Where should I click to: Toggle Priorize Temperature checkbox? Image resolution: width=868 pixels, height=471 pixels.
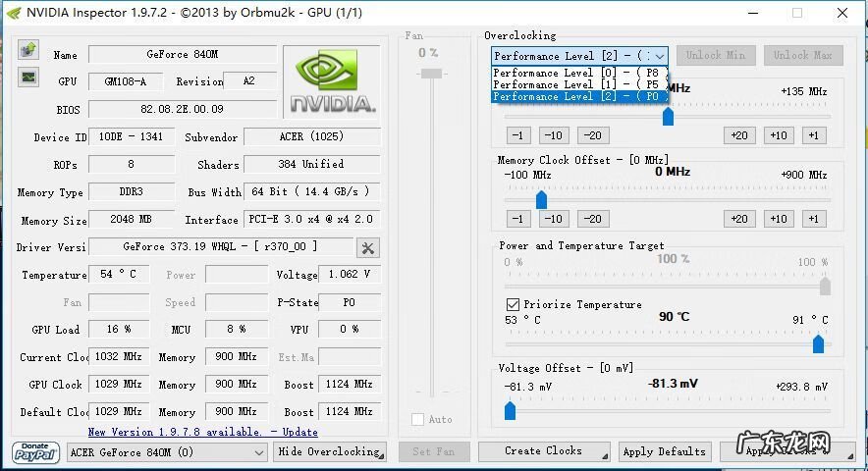[513, 304]
